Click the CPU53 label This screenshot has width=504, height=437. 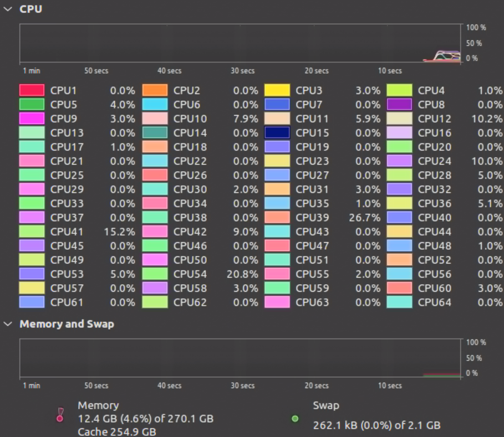(67, 274)
